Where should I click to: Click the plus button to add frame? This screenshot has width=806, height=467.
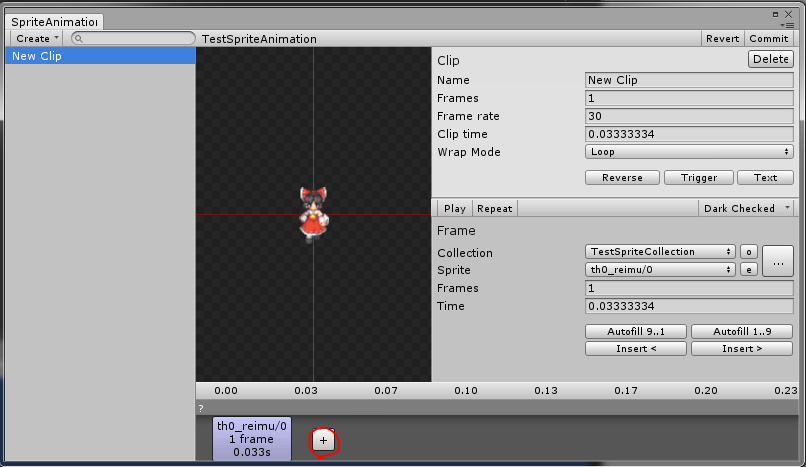click(323, 440)
